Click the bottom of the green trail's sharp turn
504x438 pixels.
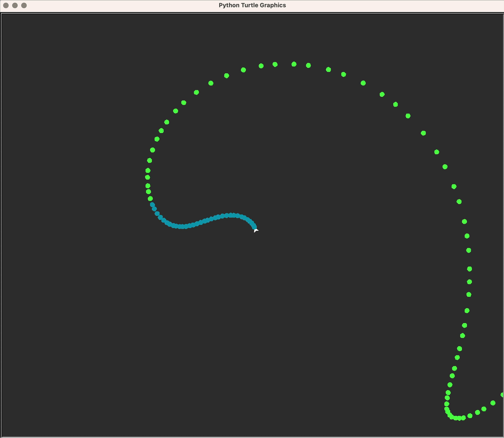click(x=459, y=418)
